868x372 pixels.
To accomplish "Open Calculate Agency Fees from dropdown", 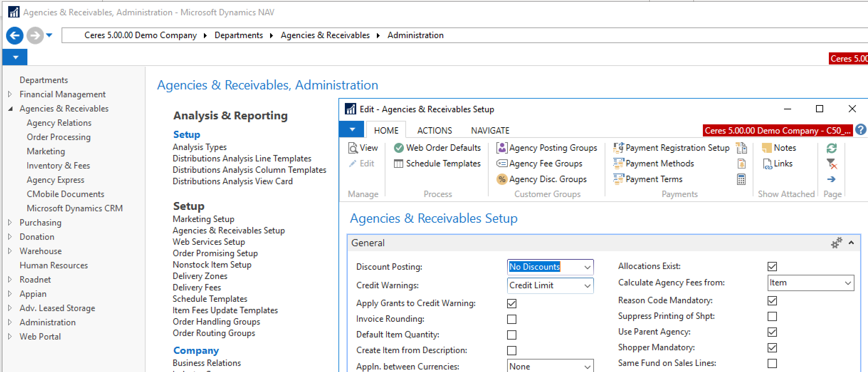I will pyautogui.click(x=848, y=283).
